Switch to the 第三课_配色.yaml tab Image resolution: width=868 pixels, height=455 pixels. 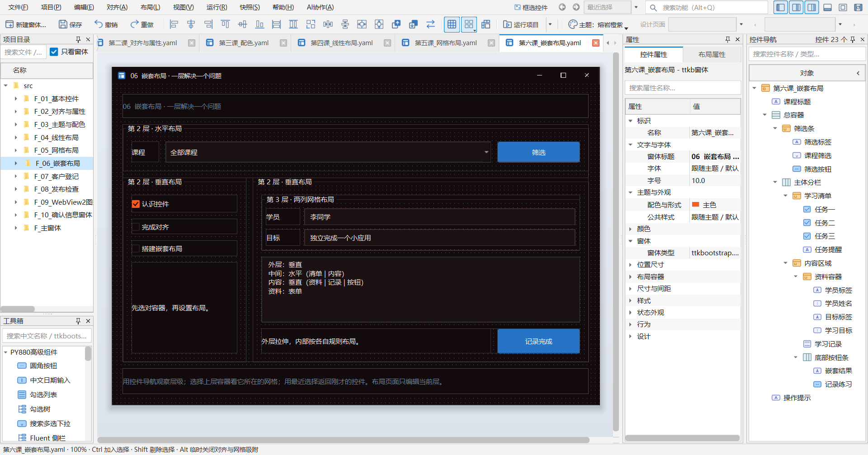point(244,43)
